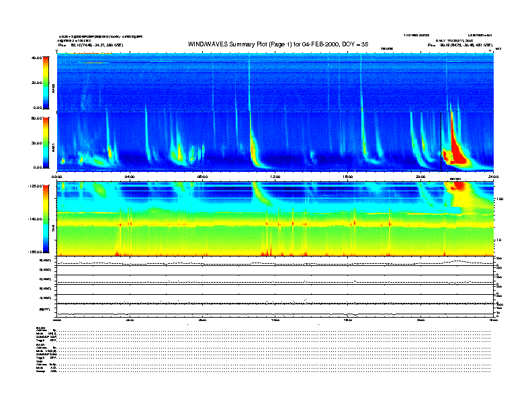Click 08:00 tick label below RAD1 spectrogram
The image size is (532, 411).
click(202, 177)
